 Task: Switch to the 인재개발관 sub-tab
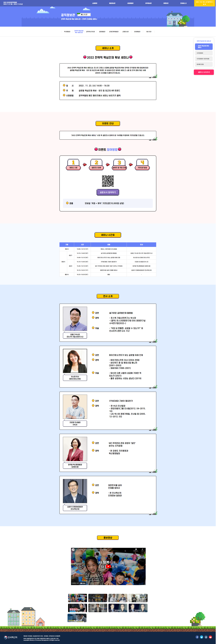[x=137, y=32]
